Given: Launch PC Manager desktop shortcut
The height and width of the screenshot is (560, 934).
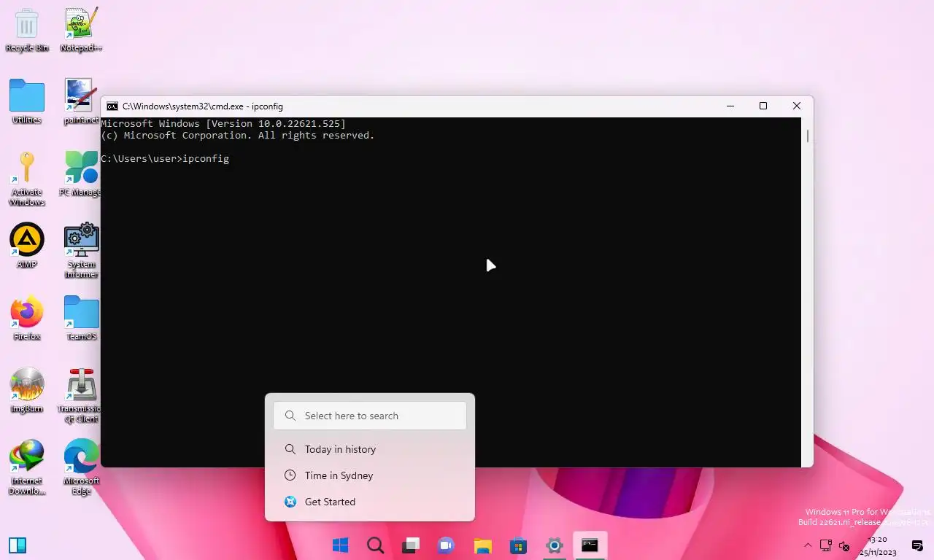Looking at the screenshot, I should pyautogui.click(x=80, y=174).
